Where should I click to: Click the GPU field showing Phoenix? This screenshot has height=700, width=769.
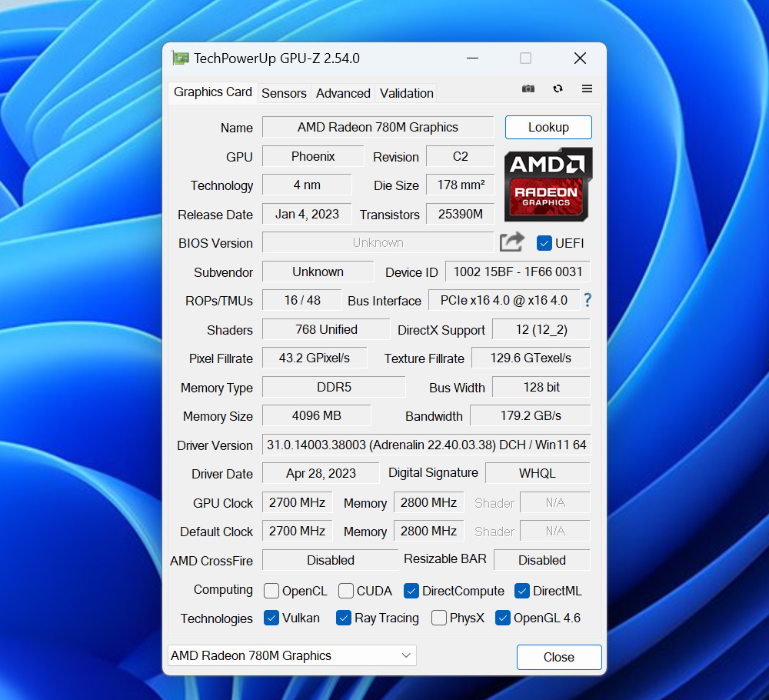[x=313, y=156]
